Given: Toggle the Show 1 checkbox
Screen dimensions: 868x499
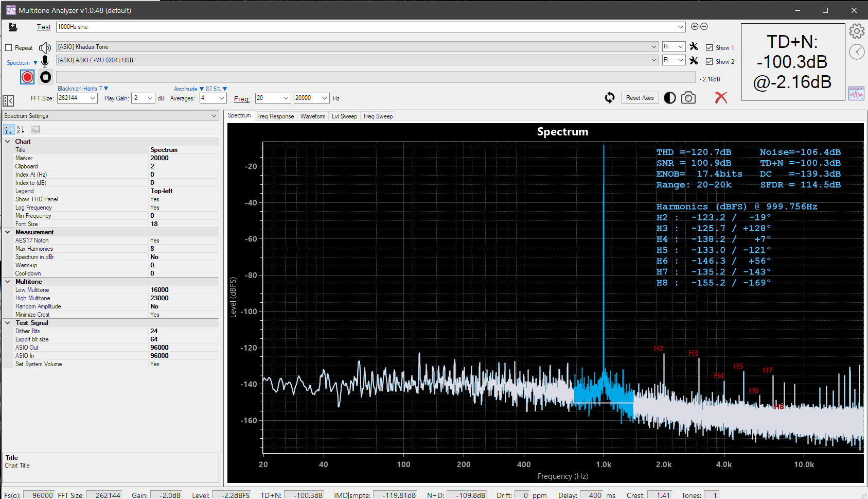Looking at the screenshot, I should (x=709, y=47).
